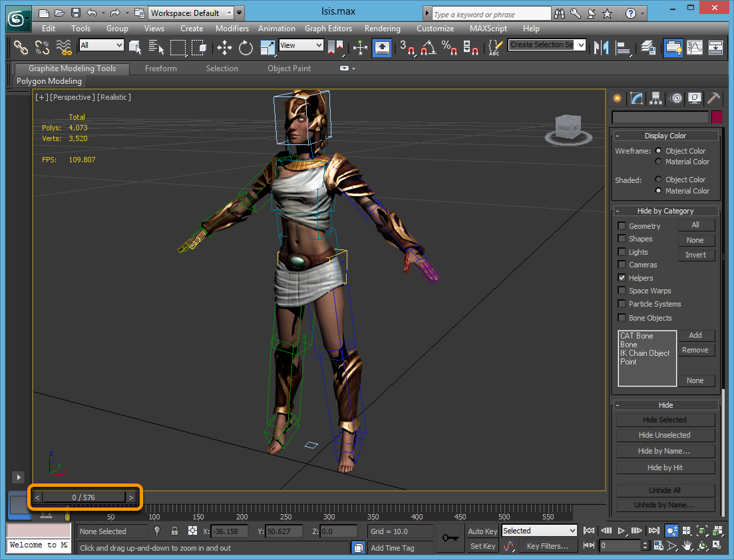734x560 pixels.
Task: Click the Align tool icon
Action: (x=623, y=47)
